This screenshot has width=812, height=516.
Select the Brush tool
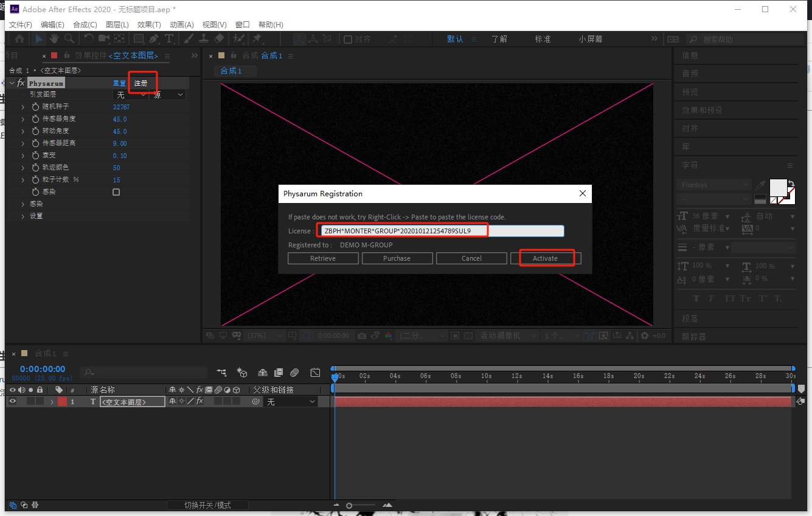point(189,38)
